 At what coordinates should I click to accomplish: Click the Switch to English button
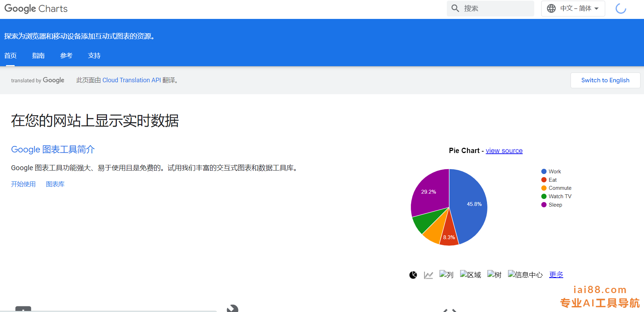pyautogui.click(x=605, y=80)
